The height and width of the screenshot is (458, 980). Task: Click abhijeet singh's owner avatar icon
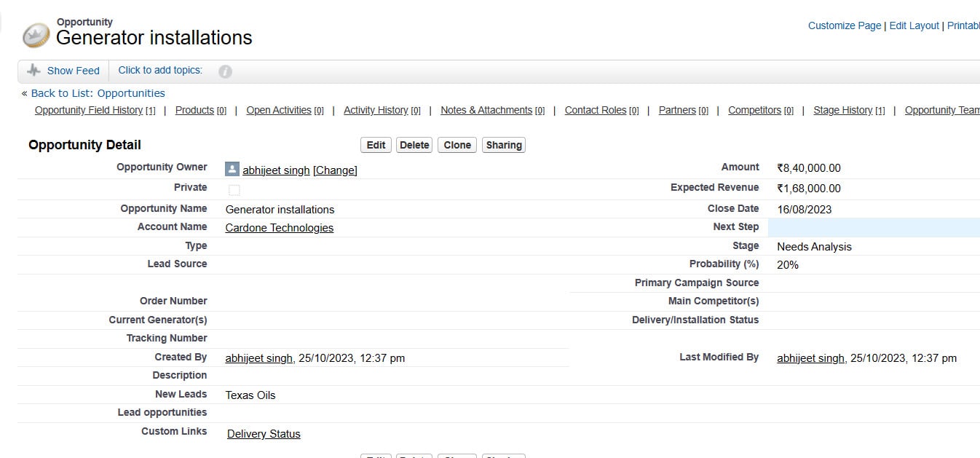coord(232,170)
